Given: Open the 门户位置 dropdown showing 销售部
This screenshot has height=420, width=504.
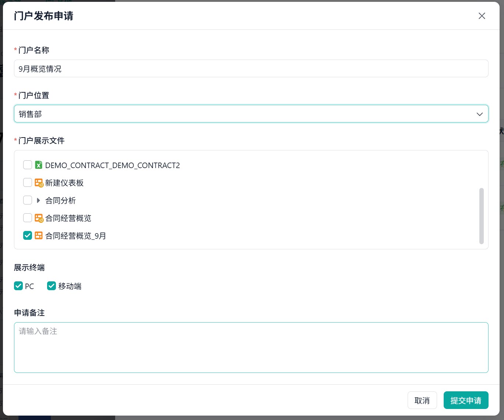Looking at the screenshot, I should pyautogui.click(x=251, y=114).
